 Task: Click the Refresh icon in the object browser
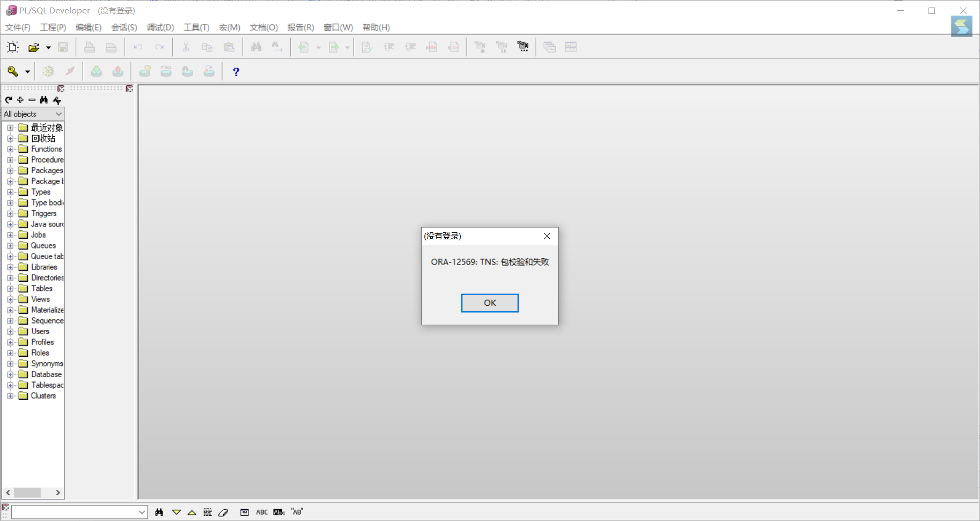tap(9, 100)
